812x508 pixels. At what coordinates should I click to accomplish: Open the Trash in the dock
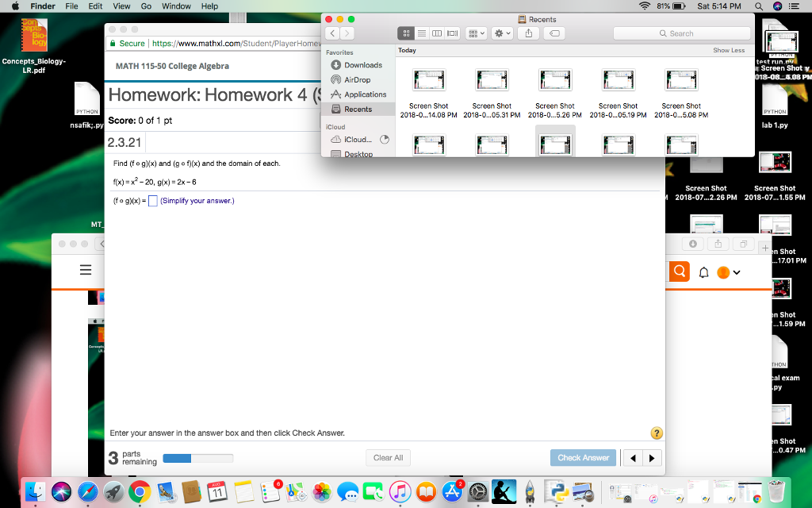776,491
